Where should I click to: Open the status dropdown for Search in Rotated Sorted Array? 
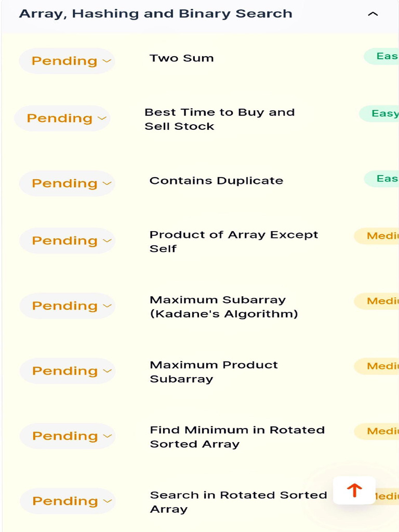tap(67, 501)
